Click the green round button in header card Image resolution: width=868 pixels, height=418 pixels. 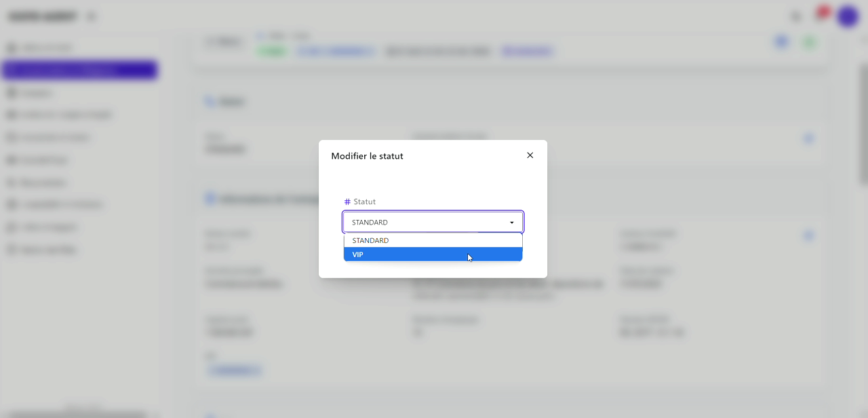pos(808,42)
